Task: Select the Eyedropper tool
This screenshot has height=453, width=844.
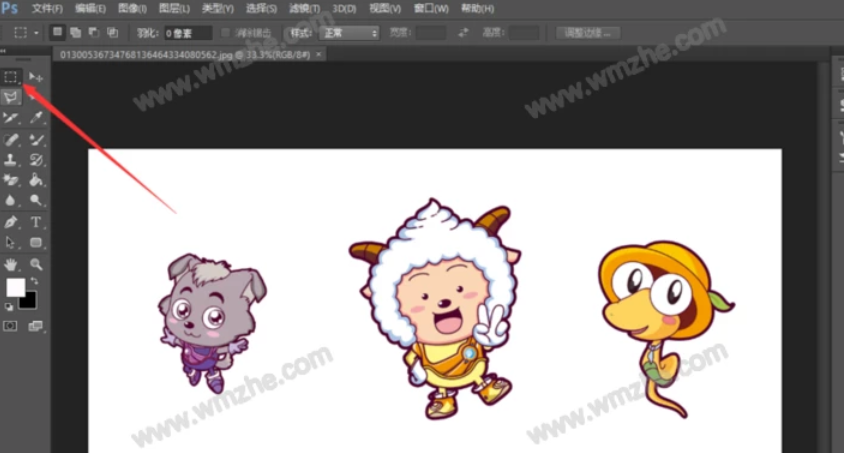Action: pyautogui.click(x=36, y=118)
